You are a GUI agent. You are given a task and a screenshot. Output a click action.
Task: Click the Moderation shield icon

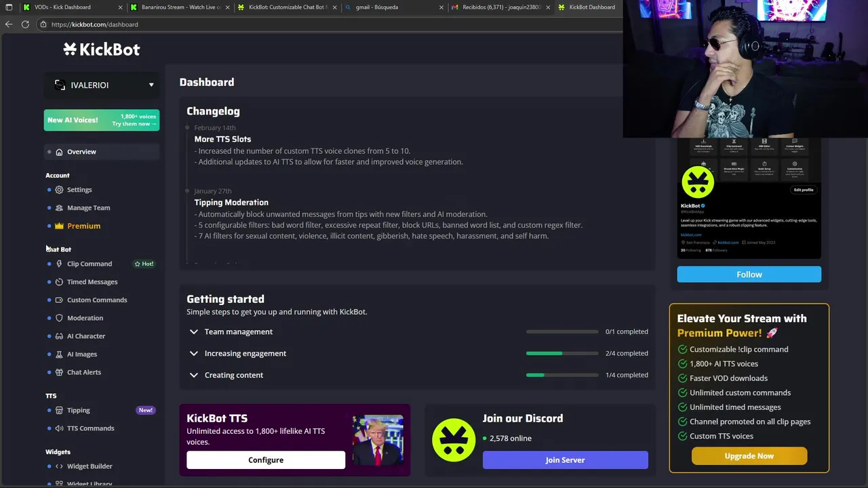(59, 318)
